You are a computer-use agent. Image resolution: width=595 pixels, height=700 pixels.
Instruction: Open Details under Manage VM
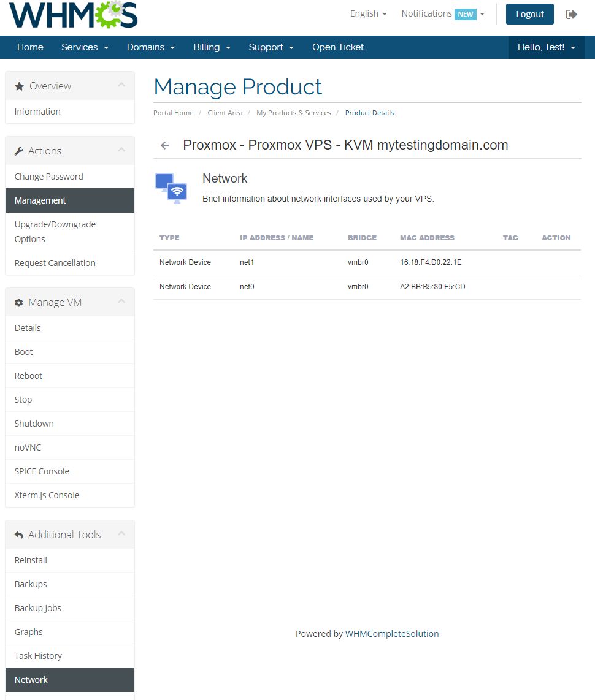(x=70, y=328)
